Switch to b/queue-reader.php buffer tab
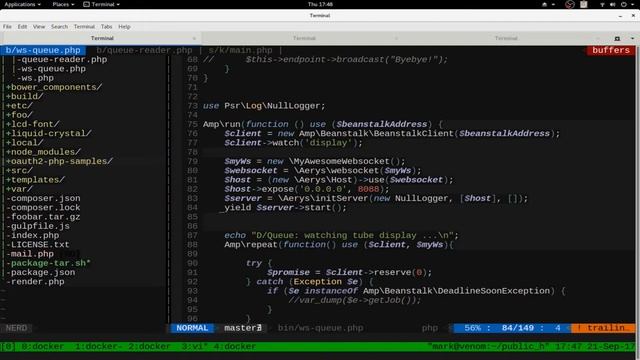 [x=144, y=50]
